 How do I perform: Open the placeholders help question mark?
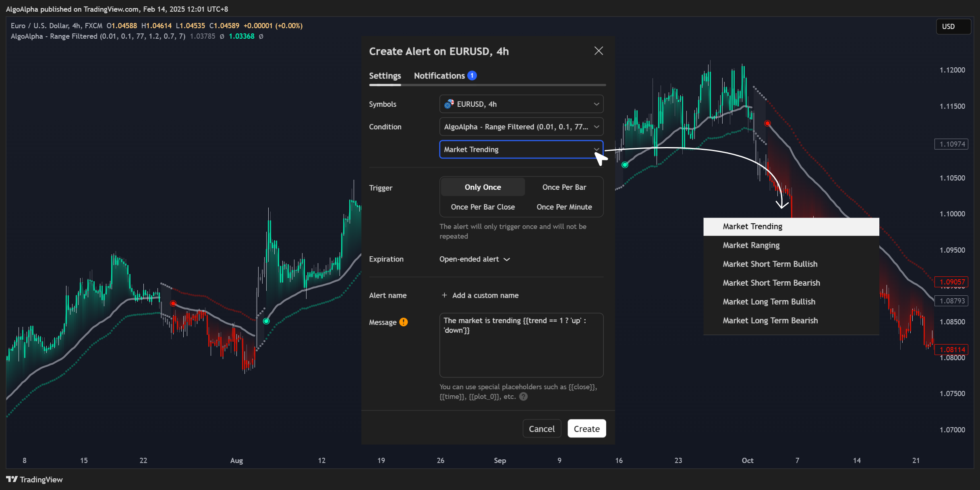(523, 397)
